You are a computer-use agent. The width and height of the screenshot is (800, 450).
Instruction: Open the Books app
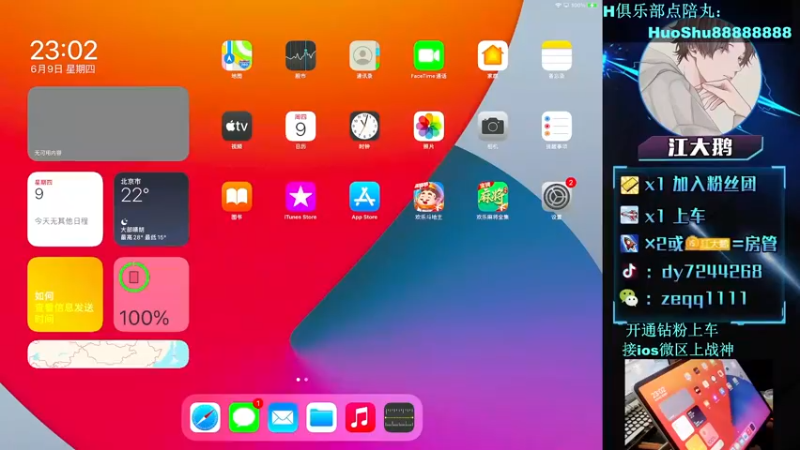[237, 196]
